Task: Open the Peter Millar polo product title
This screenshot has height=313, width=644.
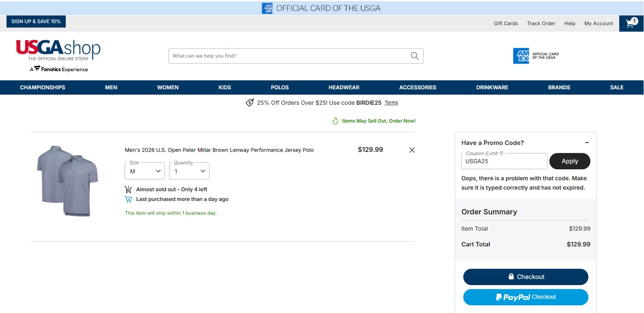Action: pyautogui.click(x=219, y=150)
